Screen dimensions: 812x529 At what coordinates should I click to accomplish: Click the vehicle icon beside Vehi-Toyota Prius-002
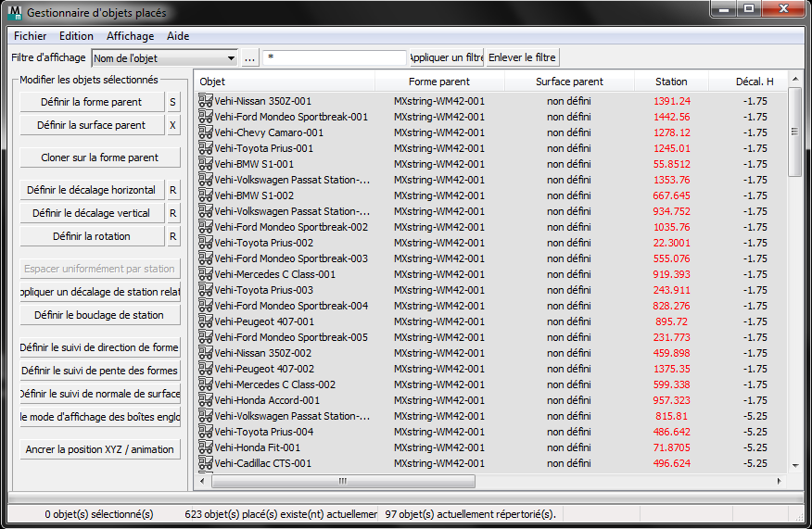(206, 242)
